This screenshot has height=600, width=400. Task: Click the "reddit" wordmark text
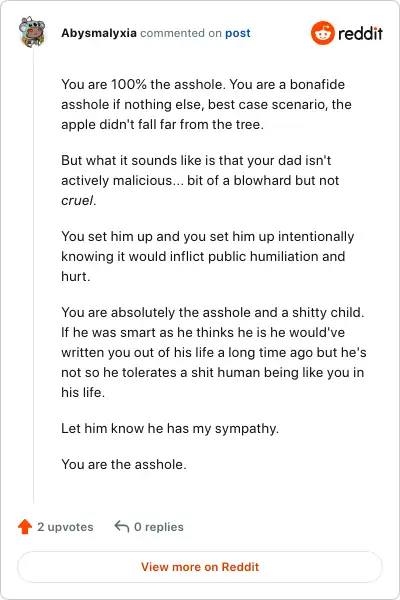click(361, 33)
